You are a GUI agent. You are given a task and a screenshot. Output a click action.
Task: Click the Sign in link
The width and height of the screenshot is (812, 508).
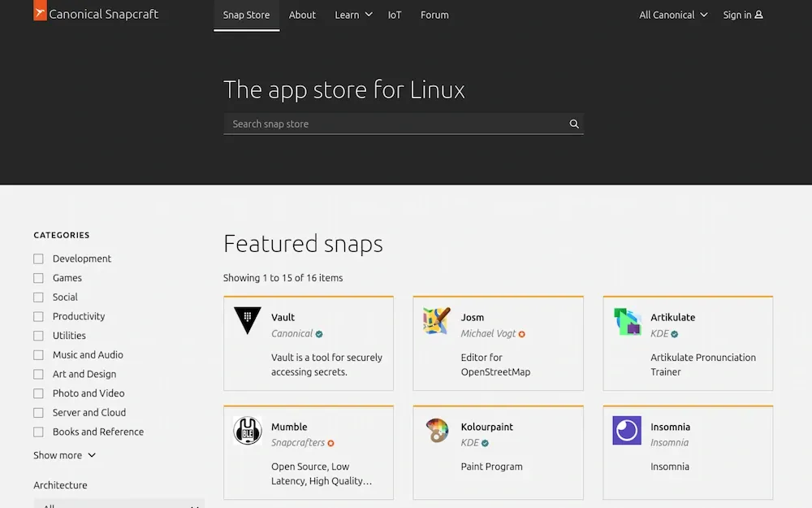click(742, 14)
